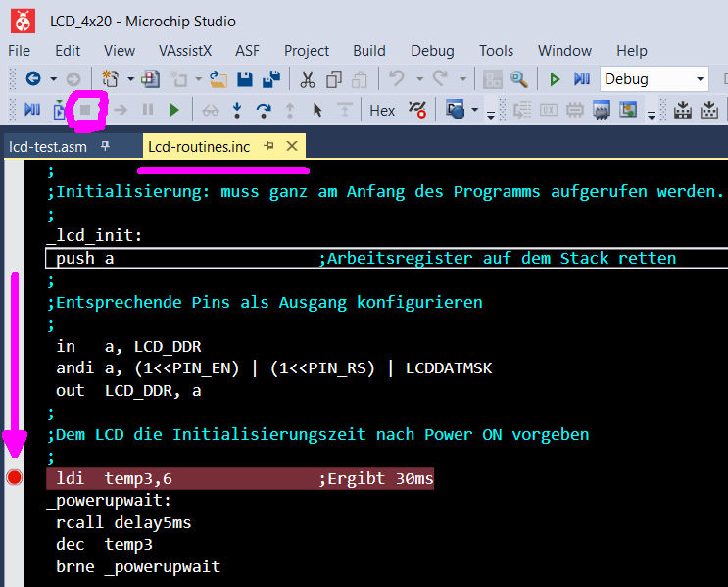Remove breakpoint at ldi temp3,6 line
This screenshot has height=587, width=728.
15,477
